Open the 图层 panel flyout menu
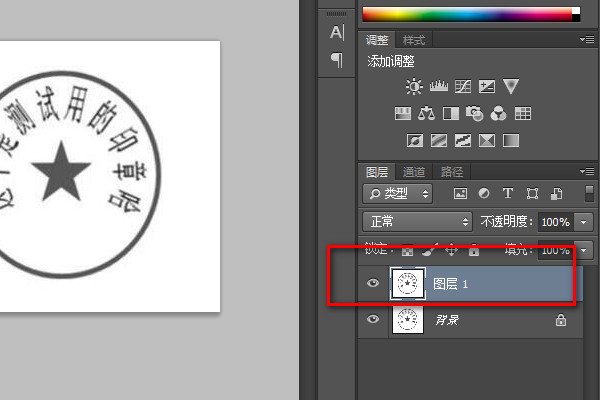This screenshot has width=600, height=400. click(x=587, y=171)
